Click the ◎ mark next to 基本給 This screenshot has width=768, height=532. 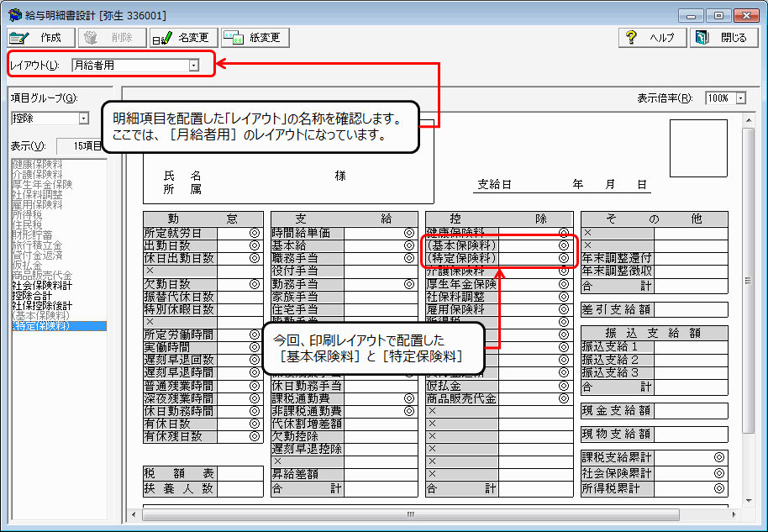tap(408, 245)
